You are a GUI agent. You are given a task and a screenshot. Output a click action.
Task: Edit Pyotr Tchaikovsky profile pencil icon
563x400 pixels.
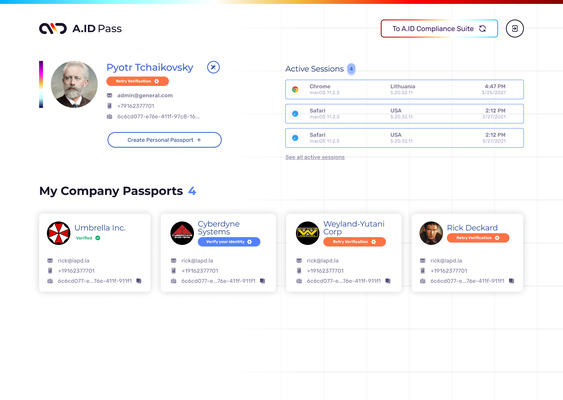coord(213,67)
